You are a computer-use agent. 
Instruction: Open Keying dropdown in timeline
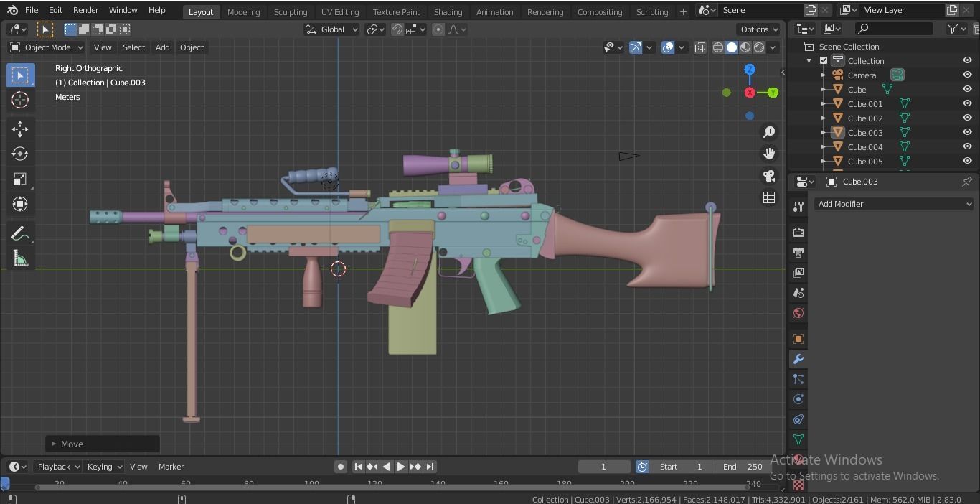click(x=104, y=467)
